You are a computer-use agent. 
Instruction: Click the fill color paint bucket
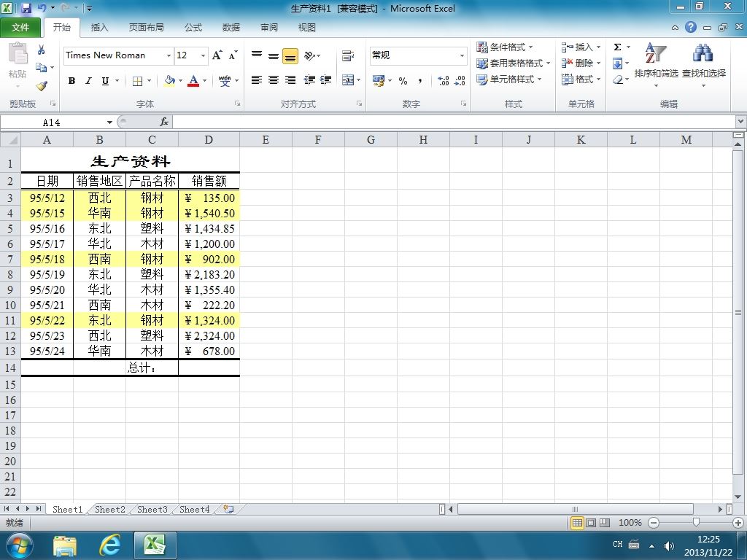pos(169,81)
